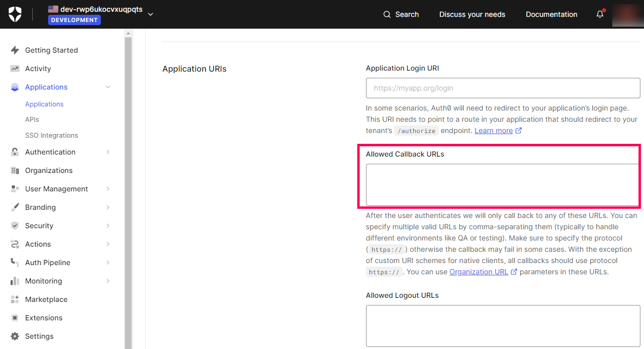Expand the Authentication menu
Viewport: 644px width, 349px height.
point(108,152)
